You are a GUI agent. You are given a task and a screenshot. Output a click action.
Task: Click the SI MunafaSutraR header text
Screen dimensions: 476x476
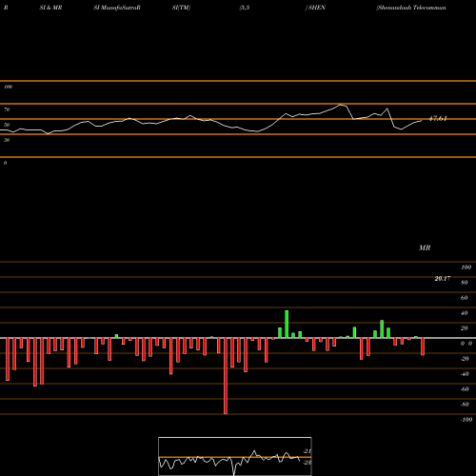point(117,8)
